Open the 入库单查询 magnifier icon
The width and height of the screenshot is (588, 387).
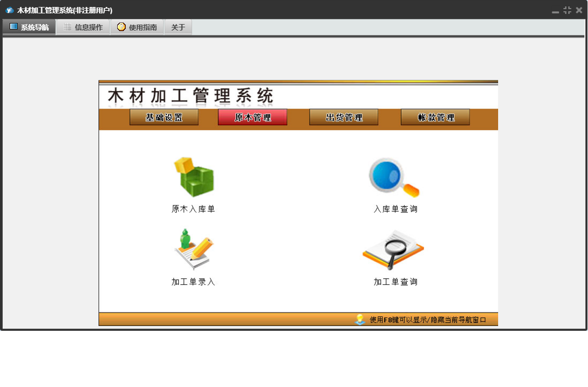(394, 177)
